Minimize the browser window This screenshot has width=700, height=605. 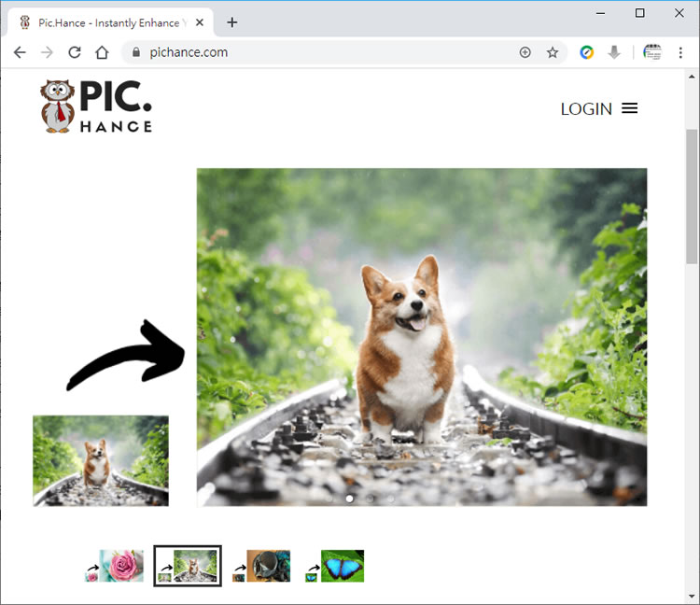(600, 13)
